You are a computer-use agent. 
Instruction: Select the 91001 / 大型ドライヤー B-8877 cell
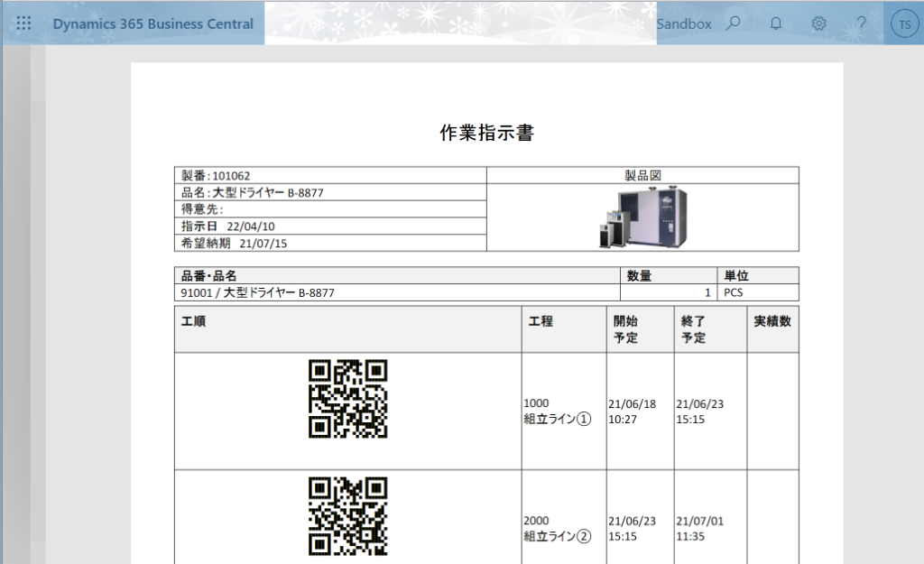pyautogui.click(x=397, y=292)
